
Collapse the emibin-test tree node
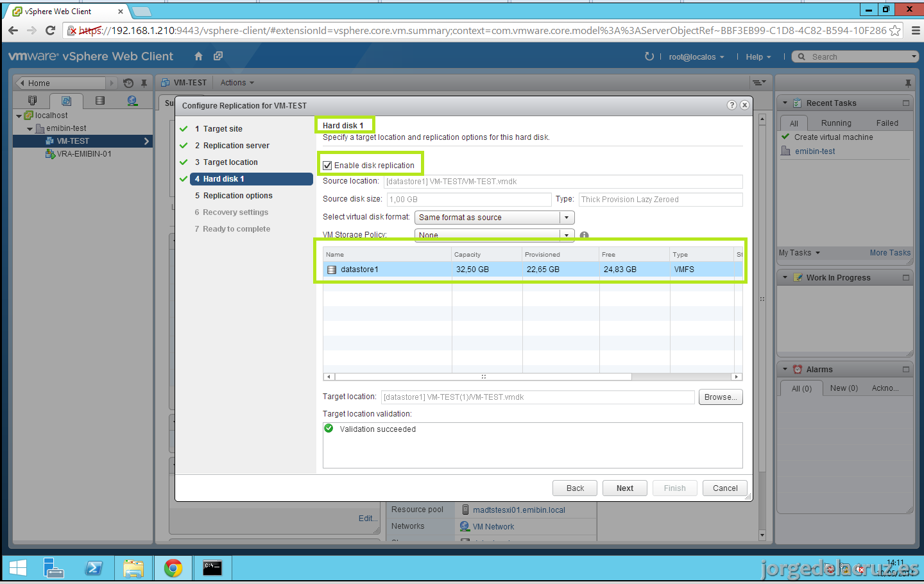click(x=30, y=129)
